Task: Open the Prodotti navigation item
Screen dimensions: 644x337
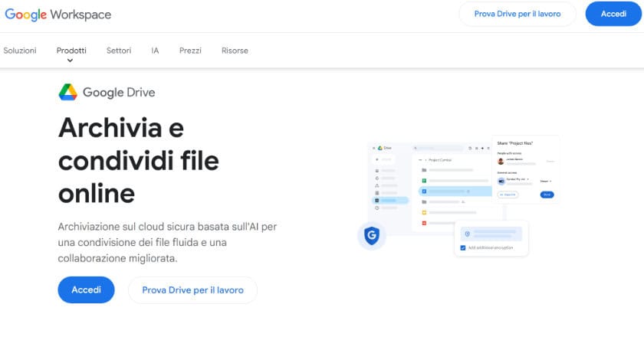Action: click(71, 51)
